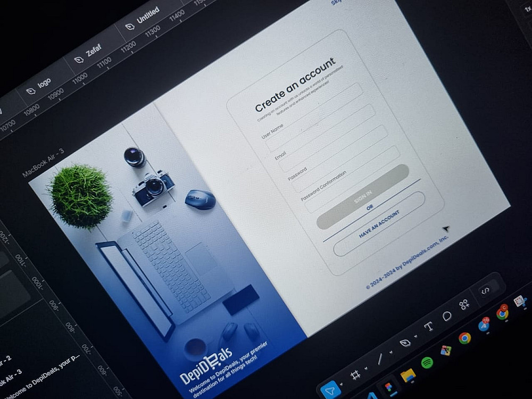
Task: Select the Text tool
Action: 428,327
